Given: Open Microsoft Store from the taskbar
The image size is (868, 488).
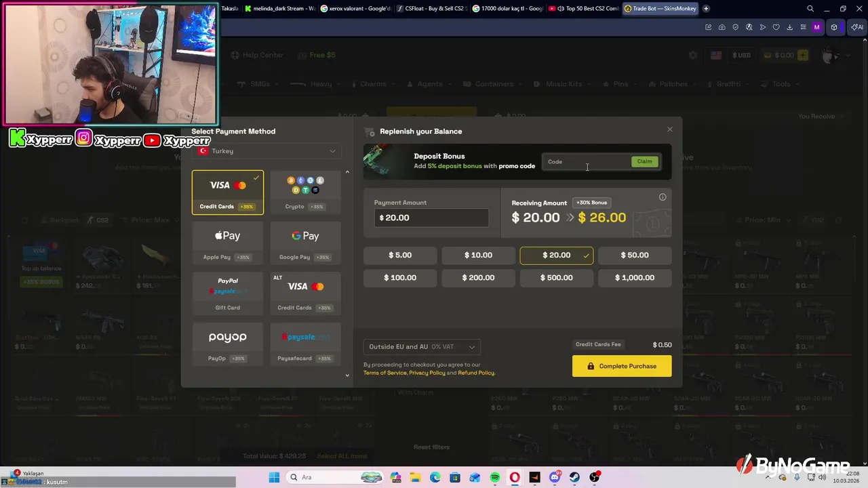Looking at the screenshot, I should coord(455,477).
